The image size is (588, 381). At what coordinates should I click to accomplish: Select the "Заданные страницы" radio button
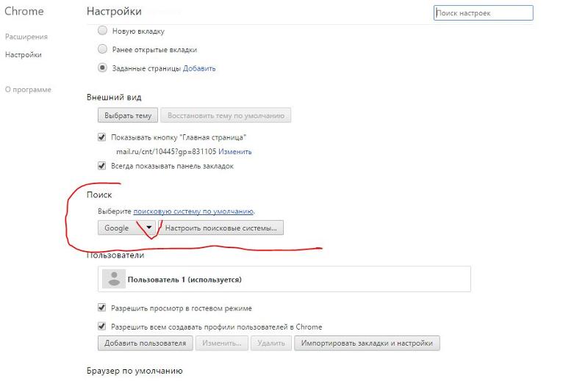click(x=102, y=68)
